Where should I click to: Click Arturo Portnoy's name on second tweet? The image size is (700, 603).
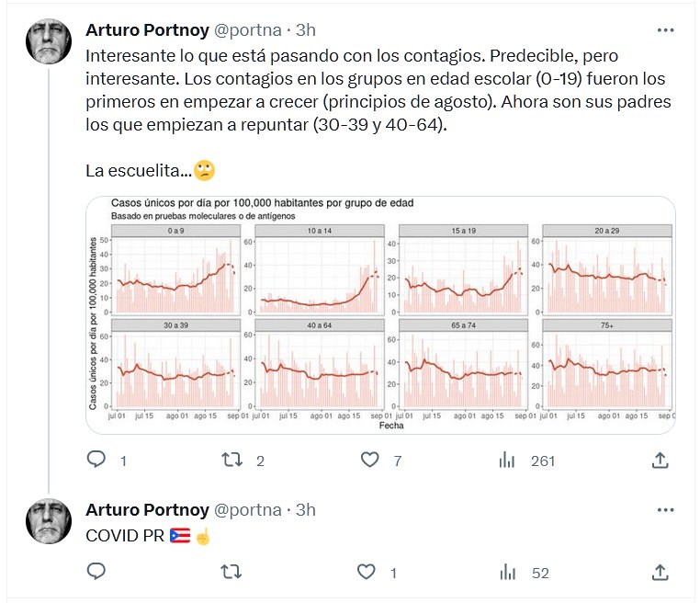click(x=146, y=509)
